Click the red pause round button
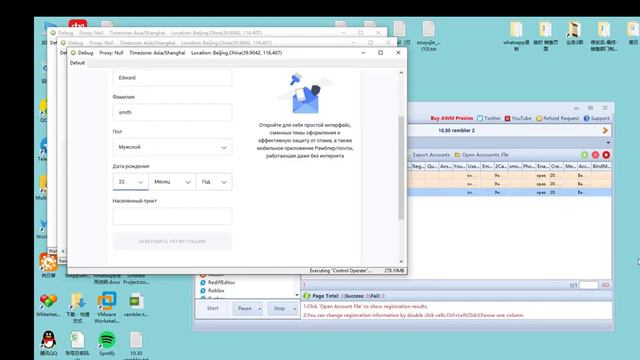The image size is (640, 360). (x=596, y=155)
